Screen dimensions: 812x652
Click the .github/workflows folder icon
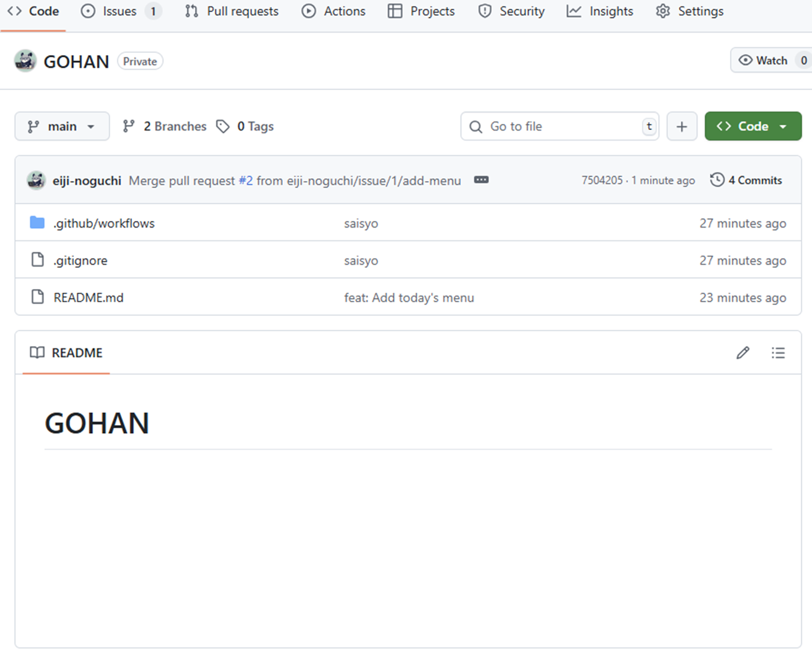[37, 222]
